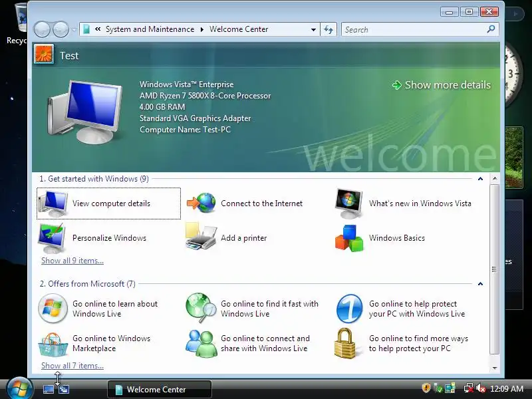Click the refresh button beside address bar
The width and height of the screenshot is (532, 399).
pyautogui.click(x=329, y=29)
